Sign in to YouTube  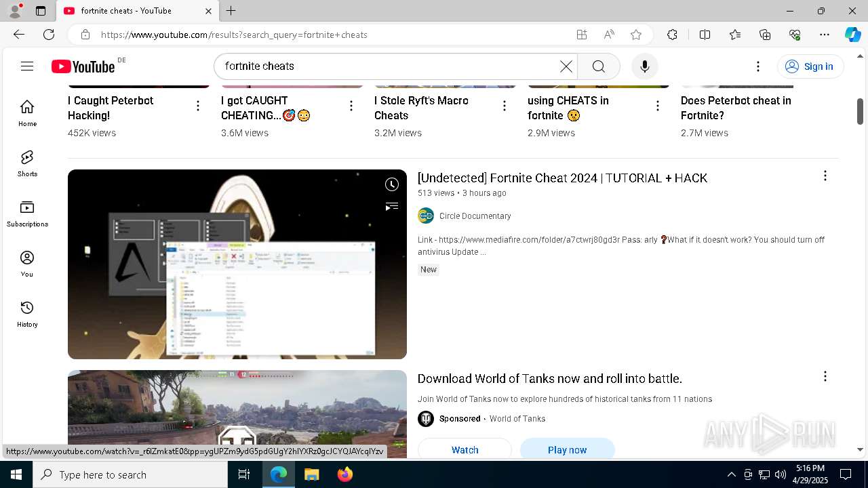pos(810,66)
